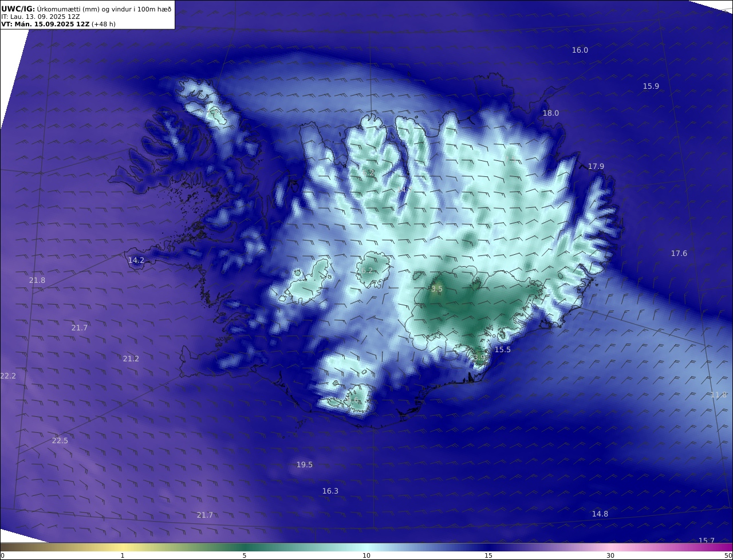Click the 14.8 value on the map

[x=600, y=514]
